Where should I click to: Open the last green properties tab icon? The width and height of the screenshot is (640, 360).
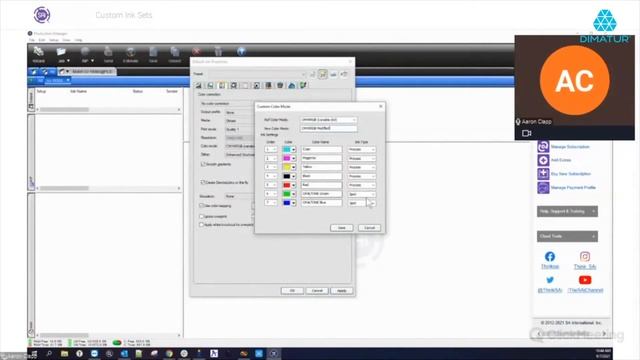(303, 85)
